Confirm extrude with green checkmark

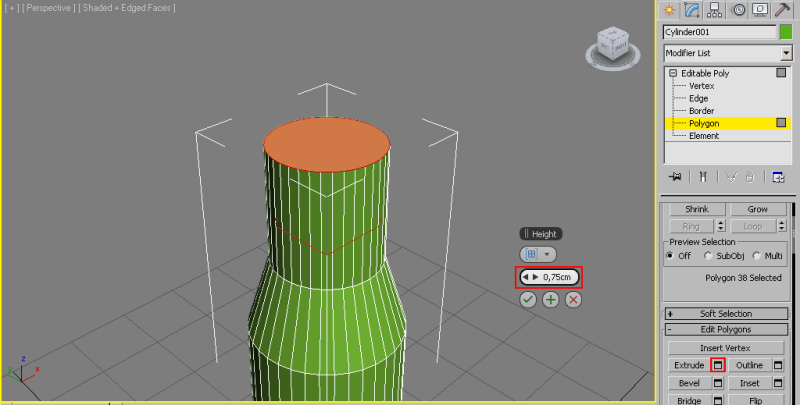click(x=528, y=299)
